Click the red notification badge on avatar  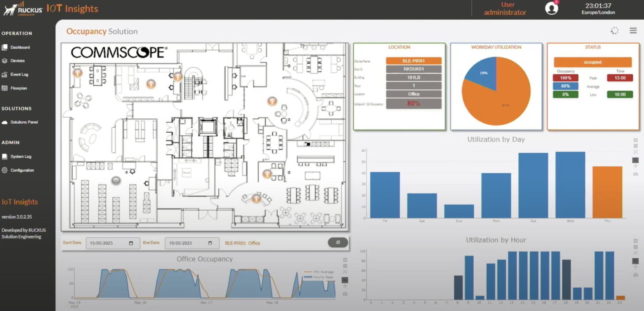pos(556,2)
